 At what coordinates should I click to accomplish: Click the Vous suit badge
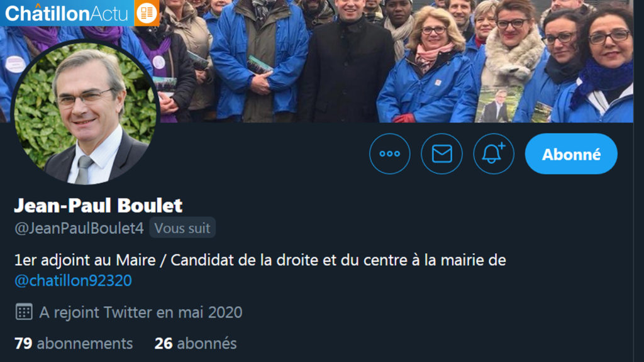(182, 228)
